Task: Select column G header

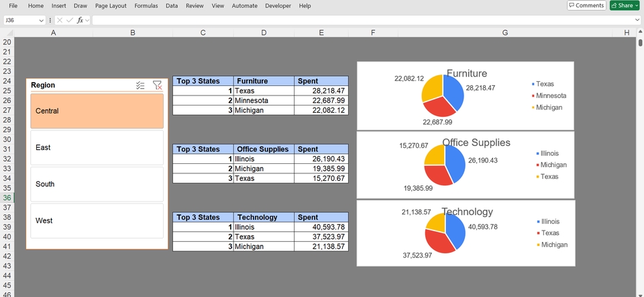Action: 504,33
